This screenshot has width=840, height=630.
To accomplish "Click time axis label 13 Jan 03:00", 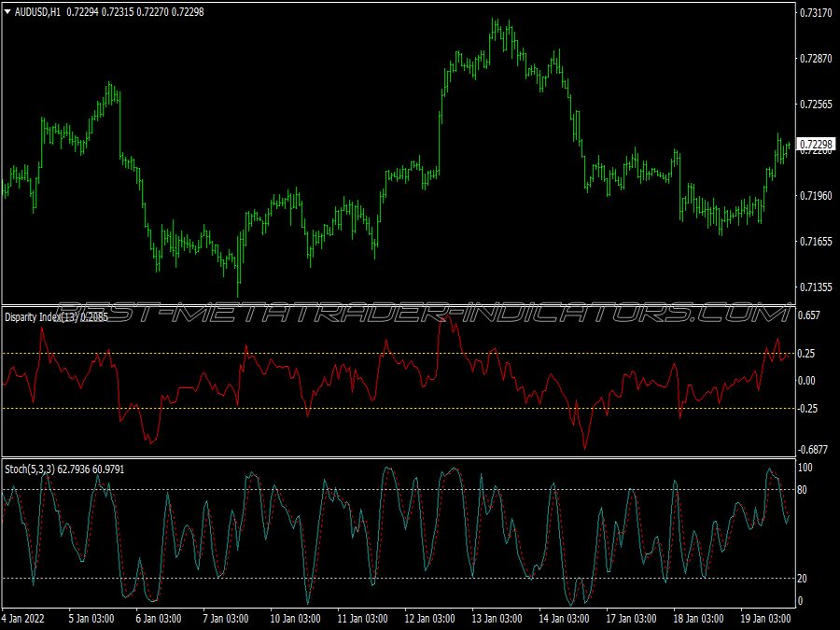I will (x=497, y=618).
